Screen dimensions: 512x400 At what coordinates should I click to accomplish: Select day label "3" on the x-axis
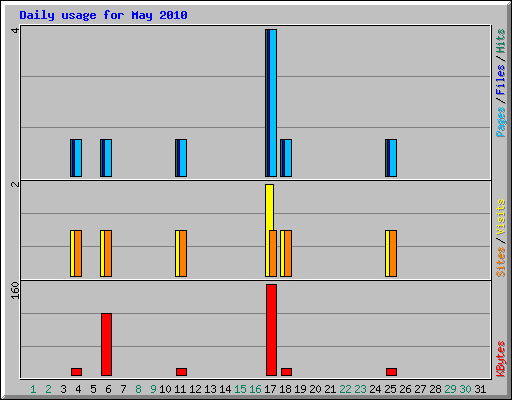tap(63, 389)
